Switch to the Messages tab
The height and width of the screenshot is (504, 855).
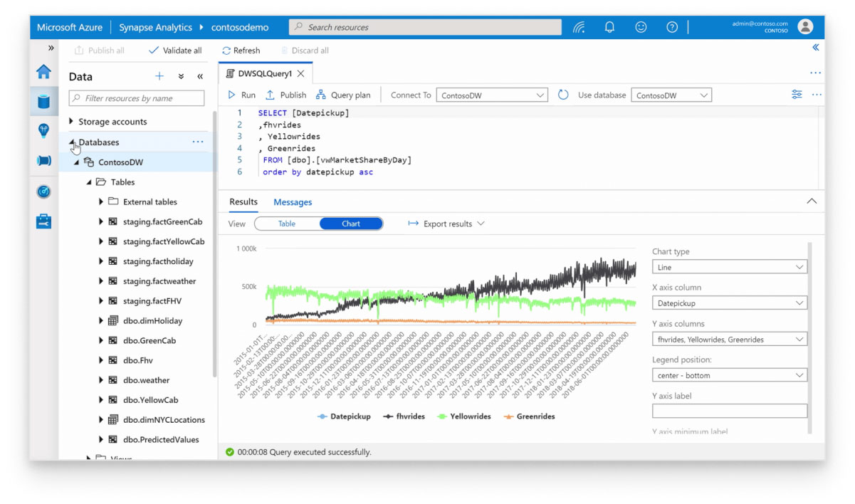[293, 202]
